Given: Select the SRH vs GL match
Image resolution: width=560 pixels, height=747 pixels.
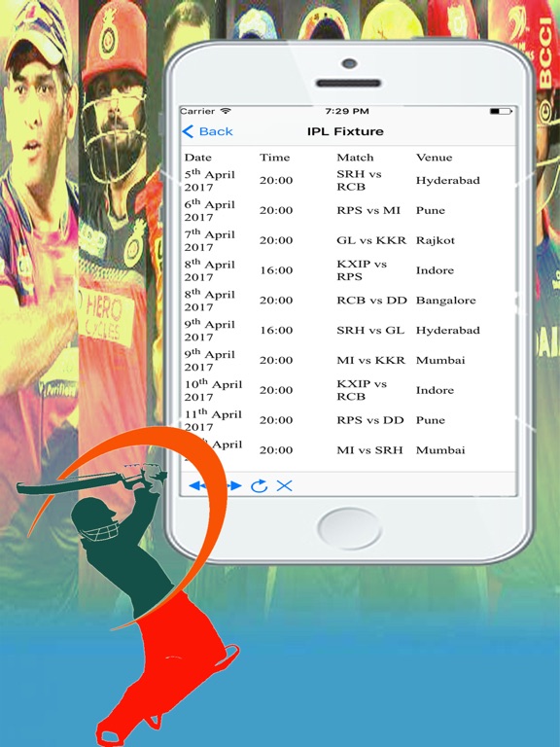Looking at the screenshot, I should [370, 331].
